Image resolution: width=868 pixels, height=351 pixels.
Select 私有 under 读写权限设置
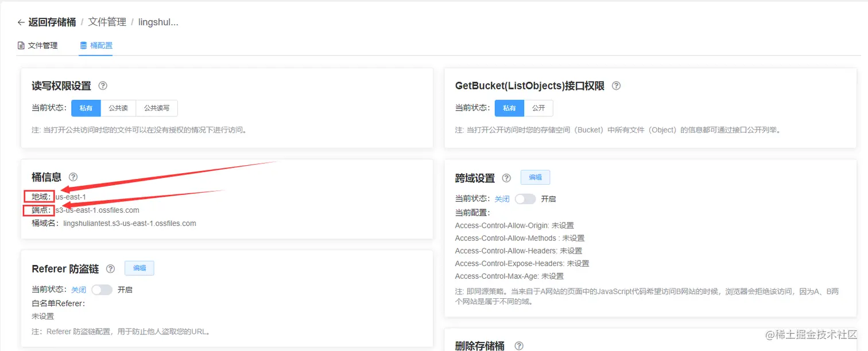[x=86, y=108]
